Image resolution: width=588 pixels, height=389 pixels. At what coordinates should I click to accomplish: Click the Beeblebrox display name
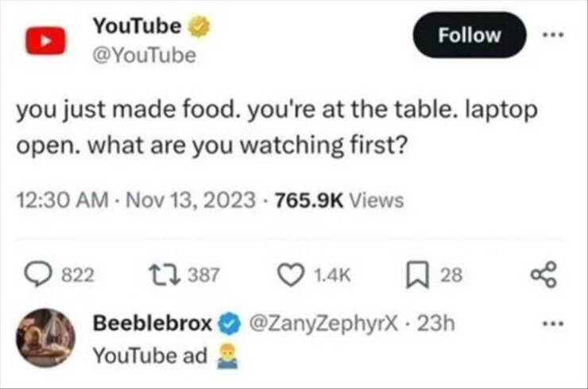coord(153,324)
